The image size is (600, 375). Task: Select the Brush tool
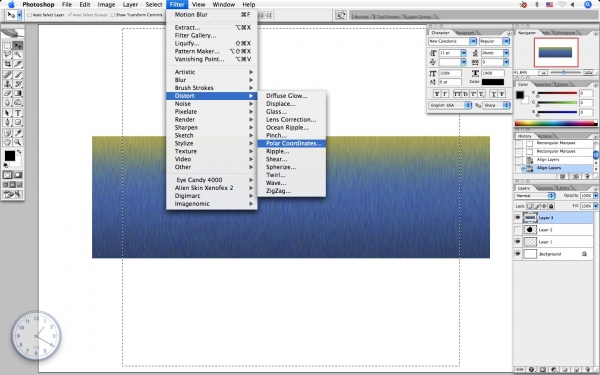(x=18, y=75)
